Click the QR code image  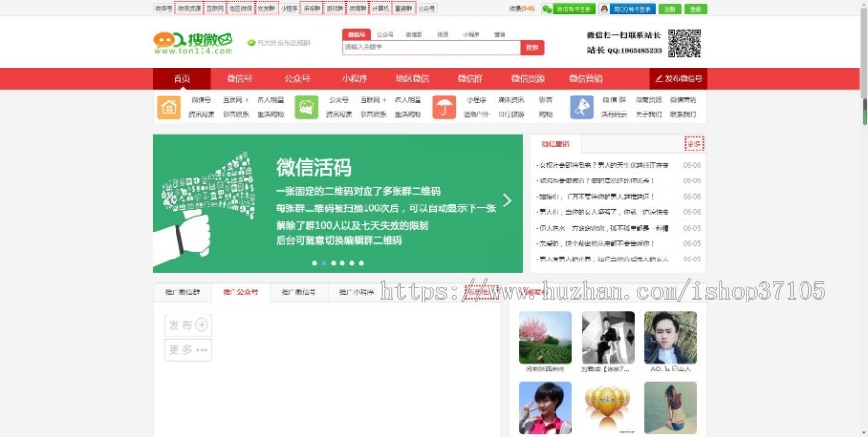[x=685, y=43]
